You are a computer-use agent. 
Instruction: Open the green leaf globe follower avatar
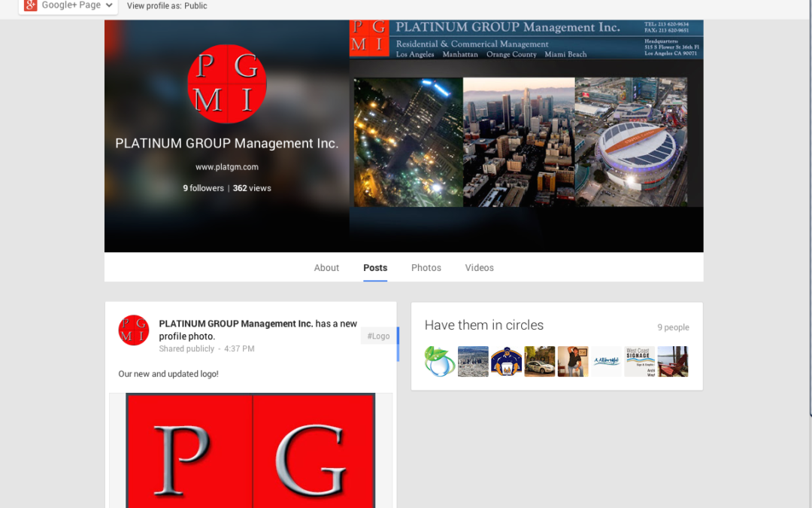point(440,361)
